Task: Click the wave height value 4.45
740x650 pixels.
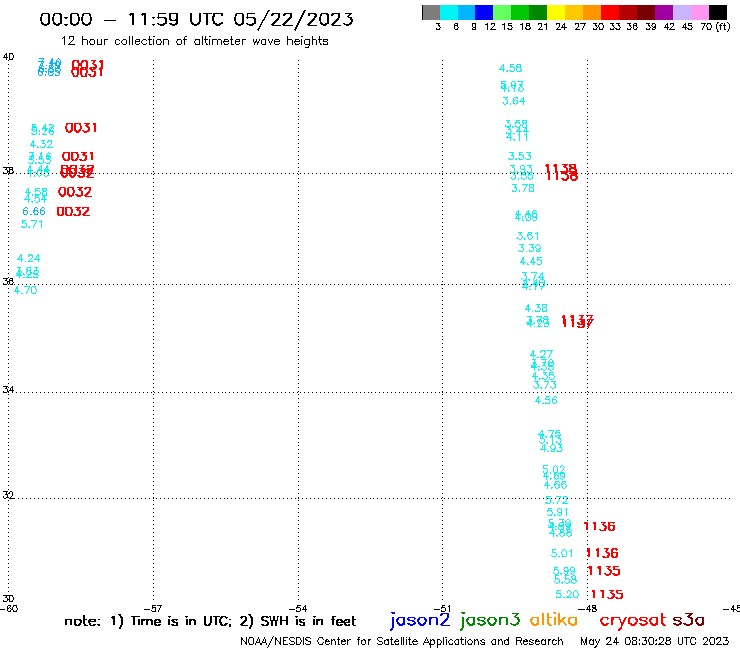Action: pyautogui.click(x=531, y=262)
